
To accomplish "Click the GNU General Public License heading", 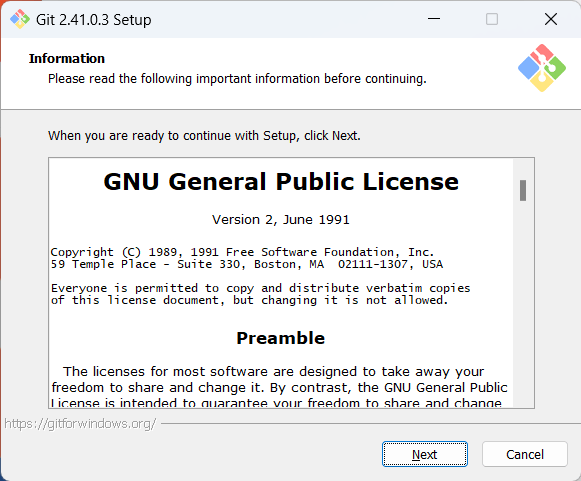I will pyautogui.click(x=281, y=182).
